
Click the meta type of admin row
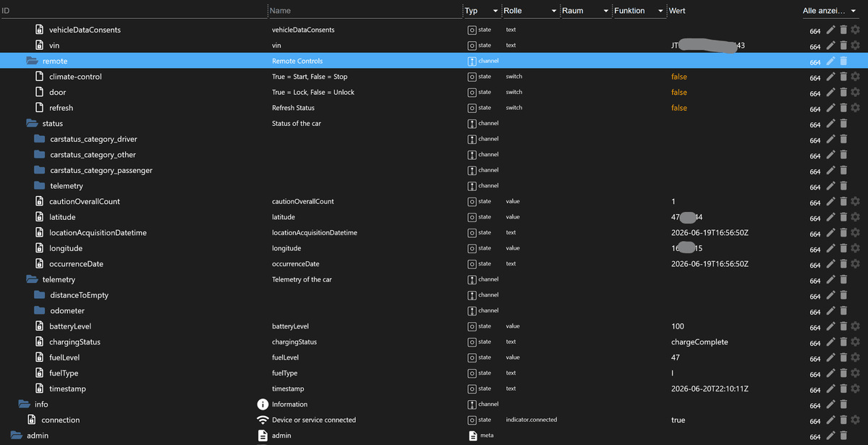click(486, 436)
